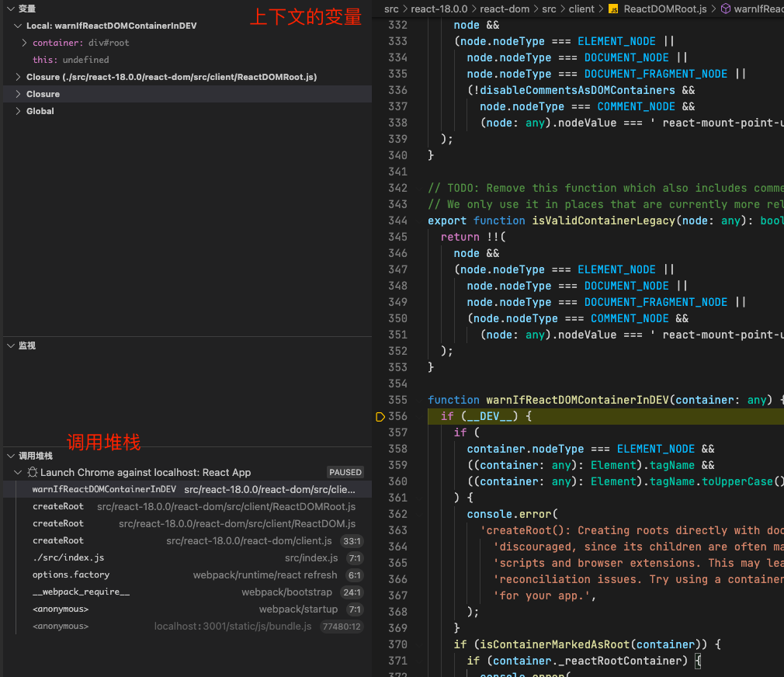Click the debug gear icon beside Launch Chrome config
784x677 pixels.
[34, 471]
